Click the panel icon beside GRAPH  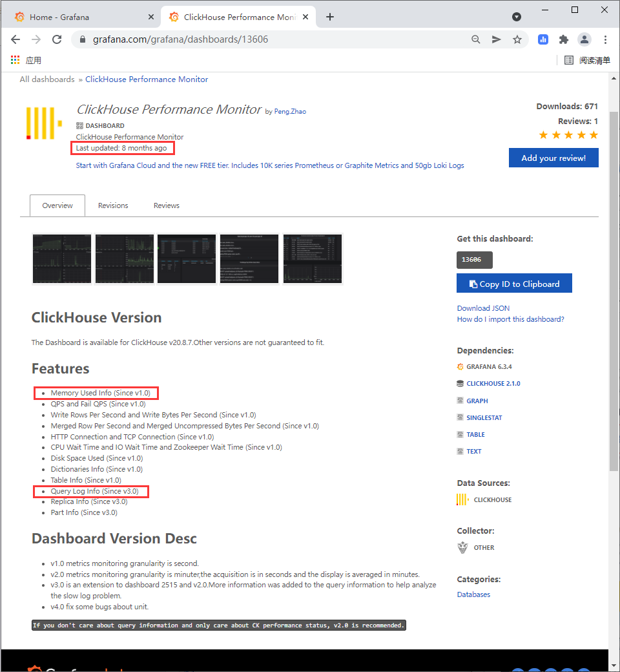point(460,401)
